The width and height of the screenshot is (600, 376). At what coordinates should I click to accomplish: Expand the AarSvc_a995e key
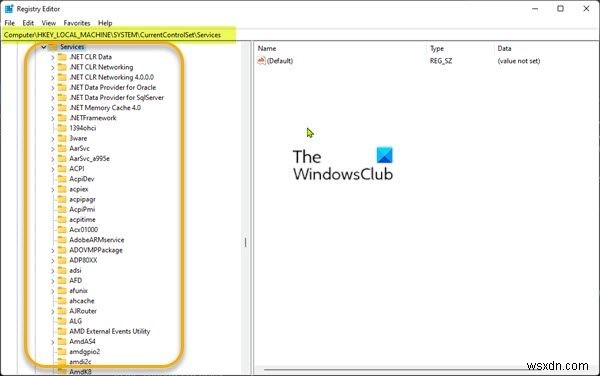[53, 159]
